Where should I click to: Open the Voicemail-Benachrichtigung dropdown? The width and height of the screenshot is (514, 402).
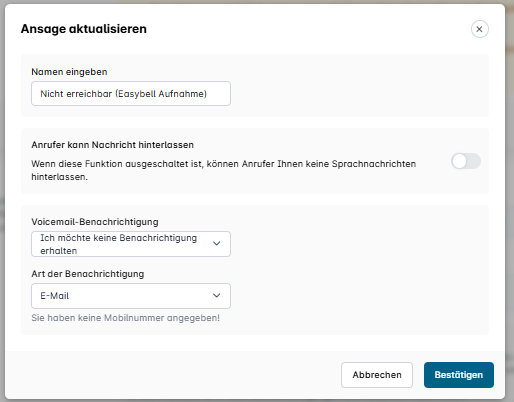131,244
